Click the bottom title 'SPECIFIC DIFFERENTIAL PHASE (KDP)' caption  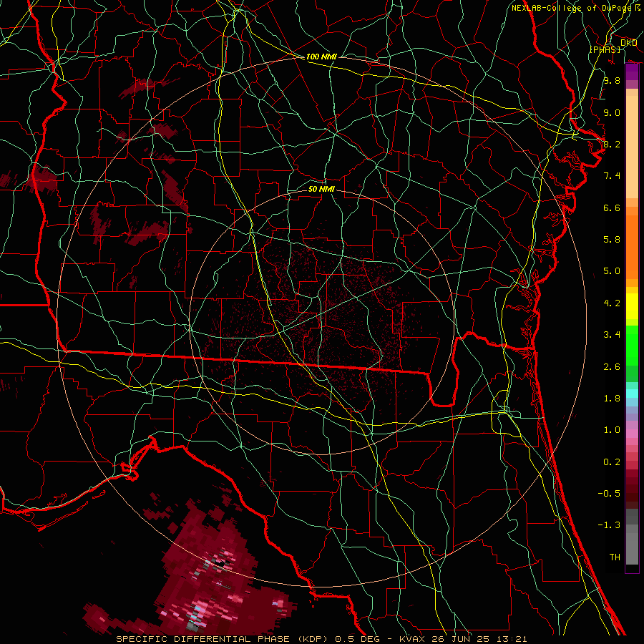pos(223,639)
